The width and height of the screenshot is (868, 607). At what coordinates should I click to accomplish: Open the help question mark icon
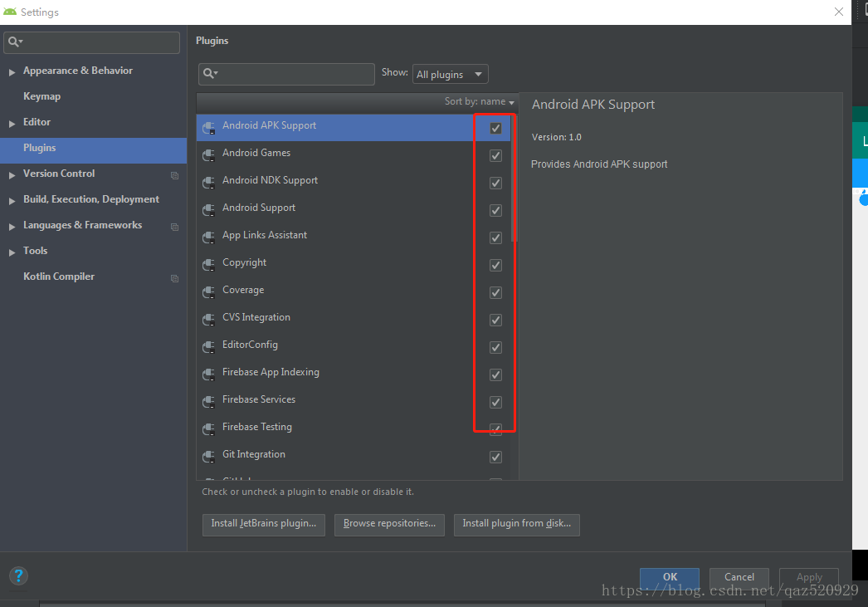click(18, 576)
